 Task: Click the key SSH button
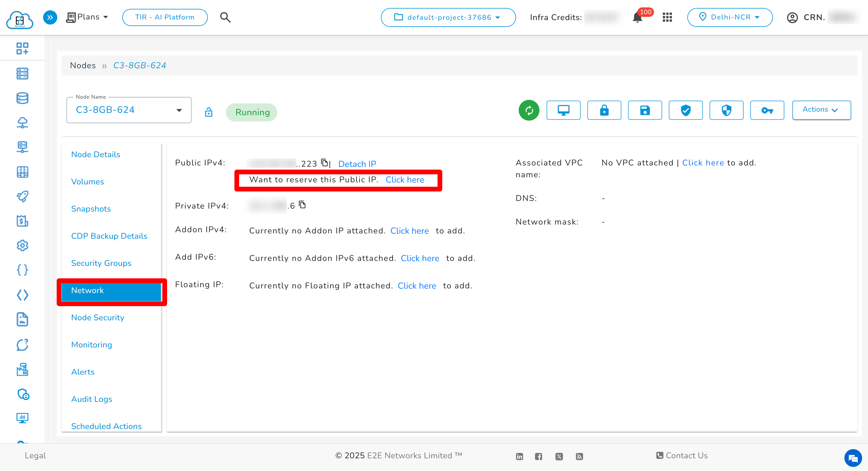click(x=767, y=110)
